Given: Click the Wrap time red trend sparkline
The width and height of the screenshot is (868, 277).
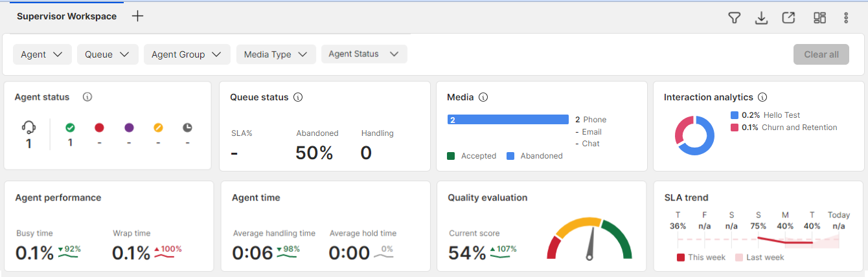Looking at the screenshot, I should (x=164, y=256).
